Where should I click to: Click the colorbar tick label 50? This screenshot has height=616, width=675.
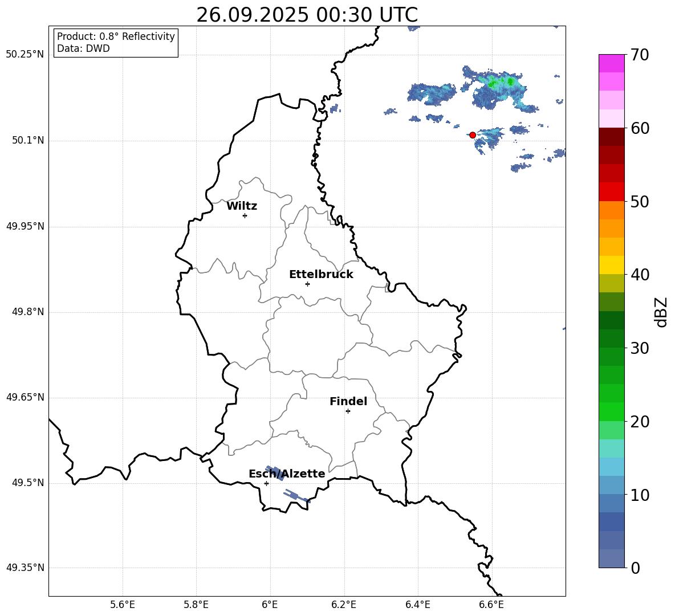[x=640, y=202]
